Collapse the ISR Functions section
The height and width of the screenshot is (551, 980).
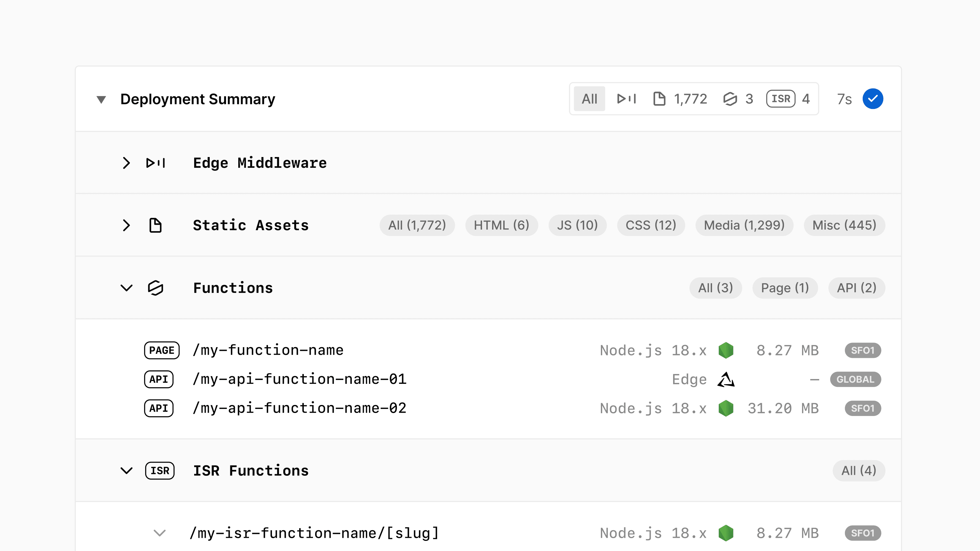(x=127, y=470)
